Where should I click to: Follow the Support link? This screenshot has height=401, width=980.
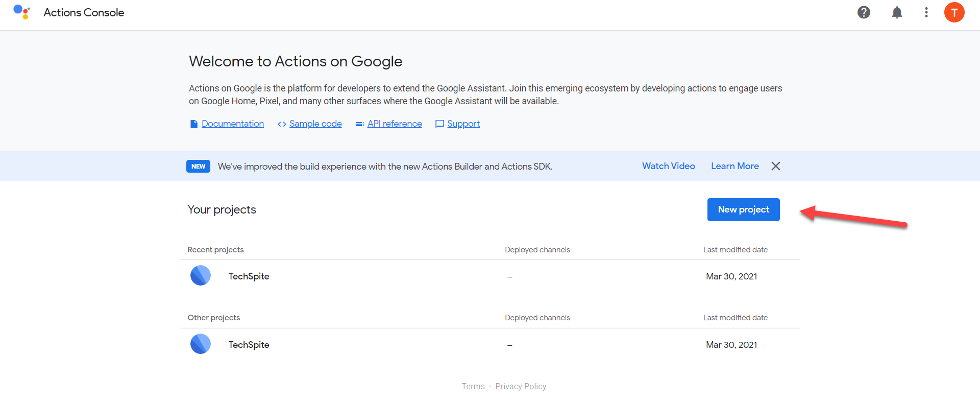[463, 124]
